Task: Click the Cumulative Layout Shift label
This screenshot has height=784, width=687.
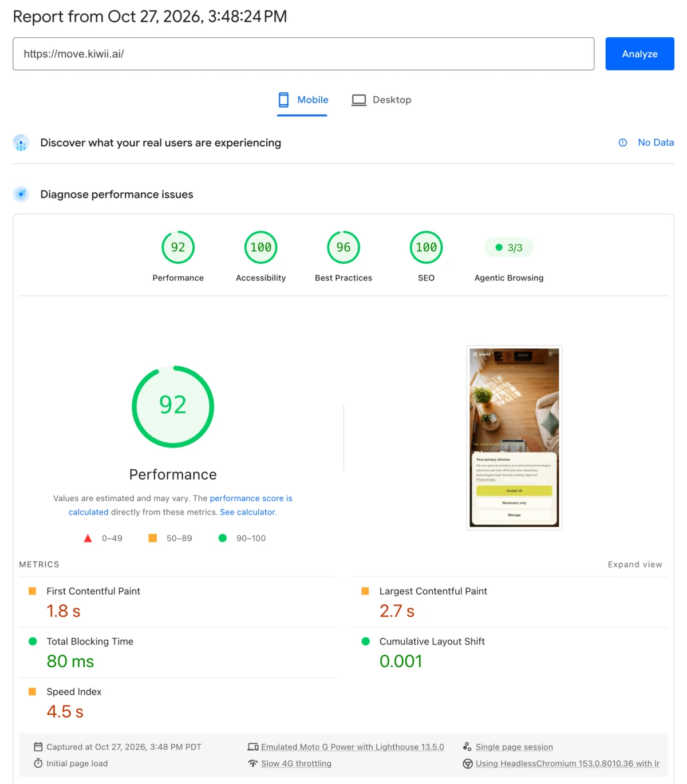Action: point(432,642)
